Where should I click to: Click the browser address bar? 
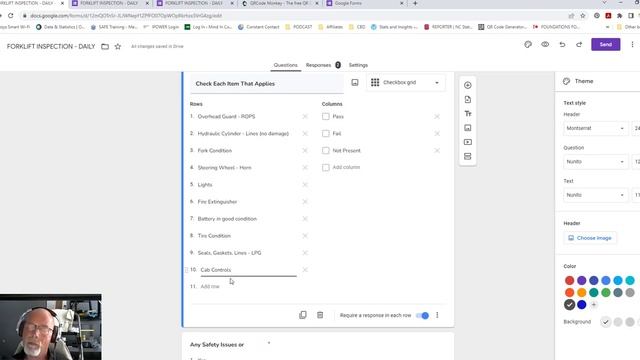click(x=294, y=16)
